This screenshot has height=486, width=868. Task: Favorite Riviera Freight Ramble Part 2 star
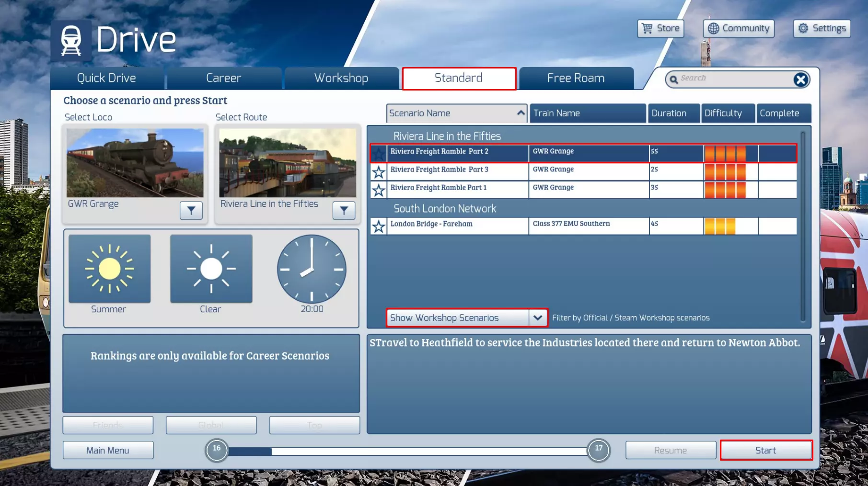click(x=379, y=154)
